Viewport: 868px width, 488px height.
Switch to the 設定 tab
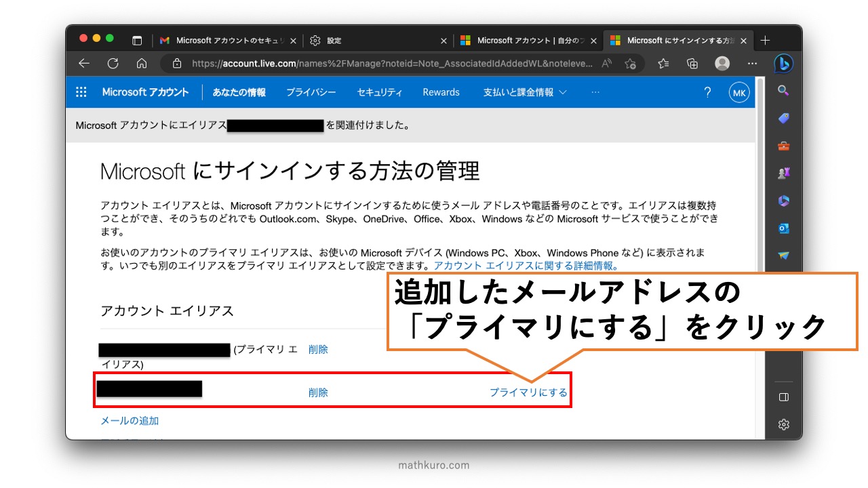coord(376,41)
